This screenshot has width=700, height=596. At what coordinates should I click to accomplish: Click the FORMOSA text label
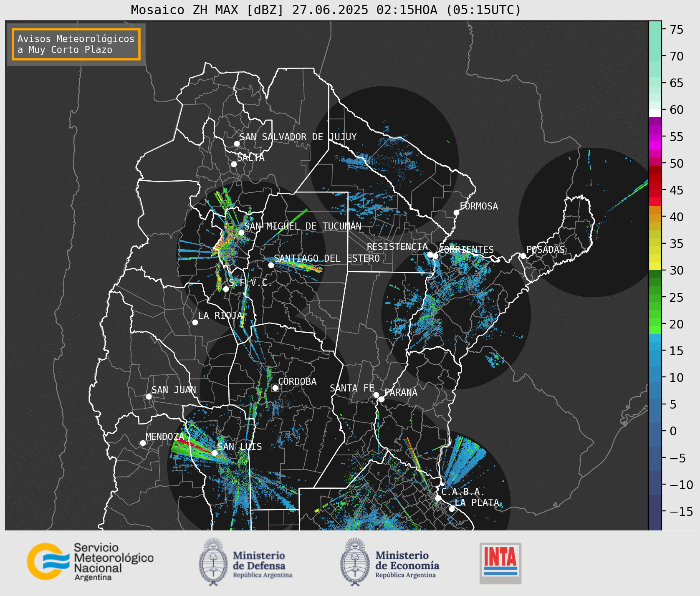[x=479, y=206]
